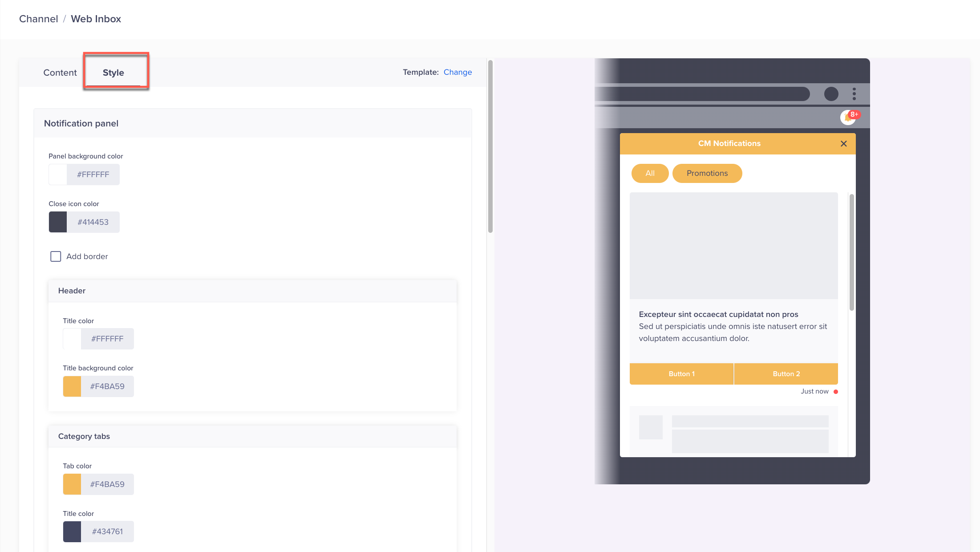The image size is (980, 552).
Task: Open Panel background color swatch
Action: [58, 175]
